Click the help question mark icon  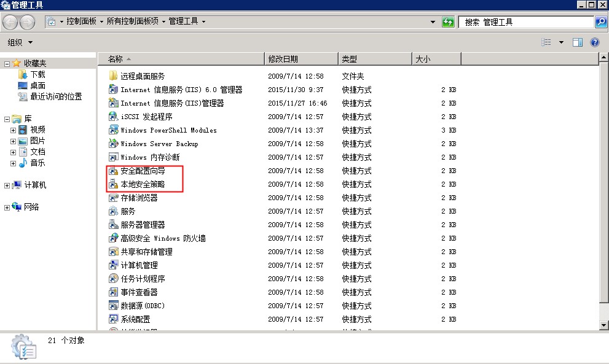pyautogui.click(x=594, y=42)
